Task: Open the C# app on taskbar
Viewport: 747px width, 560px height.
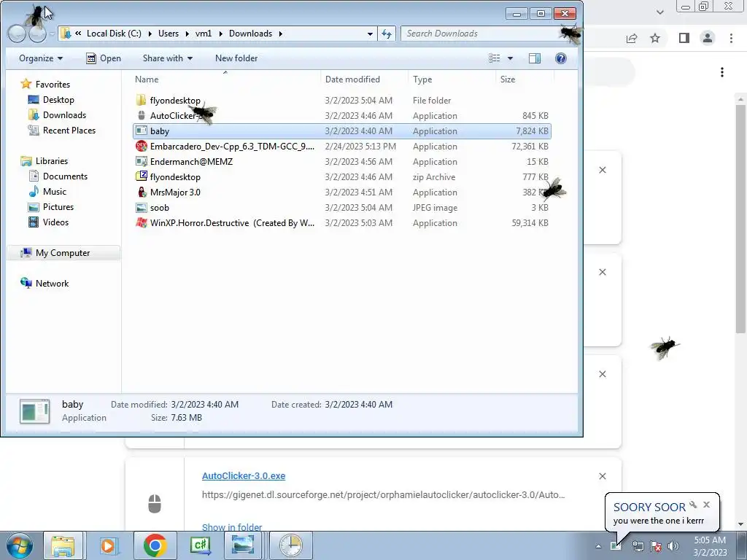Action: (200, 545)
